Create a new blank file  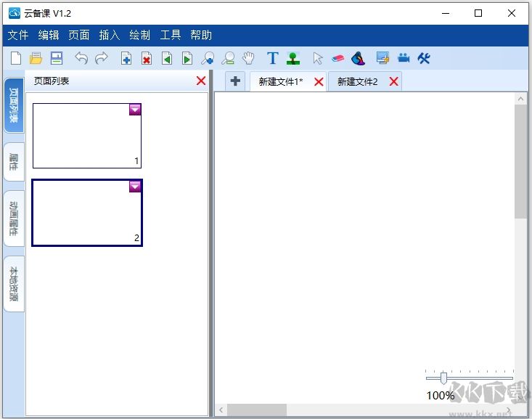[x=16, y=59]
